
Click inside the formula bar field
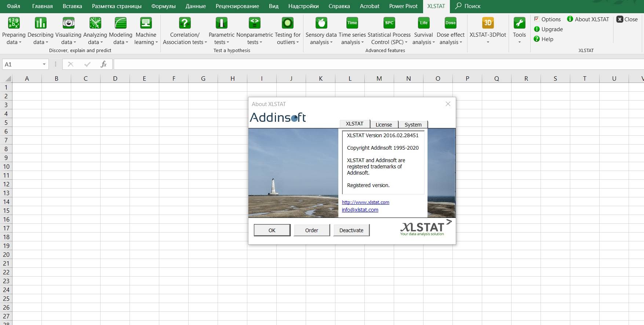(379, 64)
